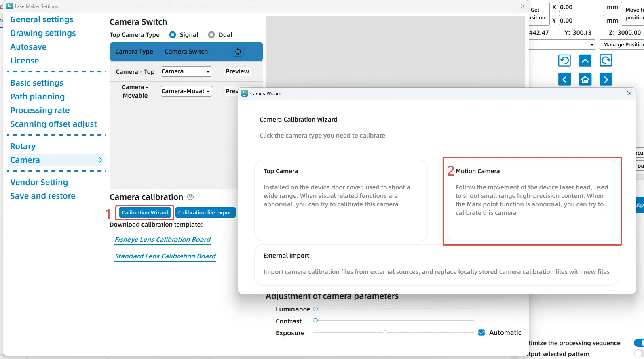The image size is (644, 359).
Task: Click the rotate counter-clockwise arrow icon
Action: (x=564, y=61)
